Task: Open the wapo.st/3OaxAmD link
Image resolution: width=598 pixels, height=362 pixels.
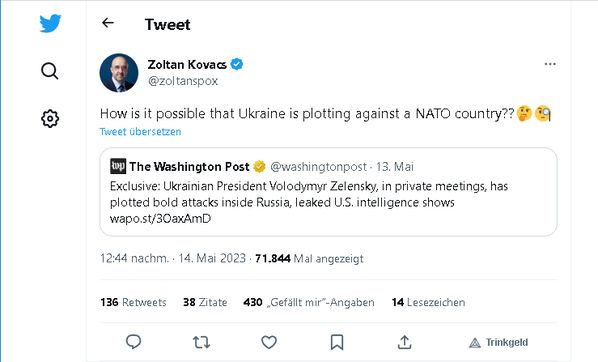Action: (x=160, y=219)
